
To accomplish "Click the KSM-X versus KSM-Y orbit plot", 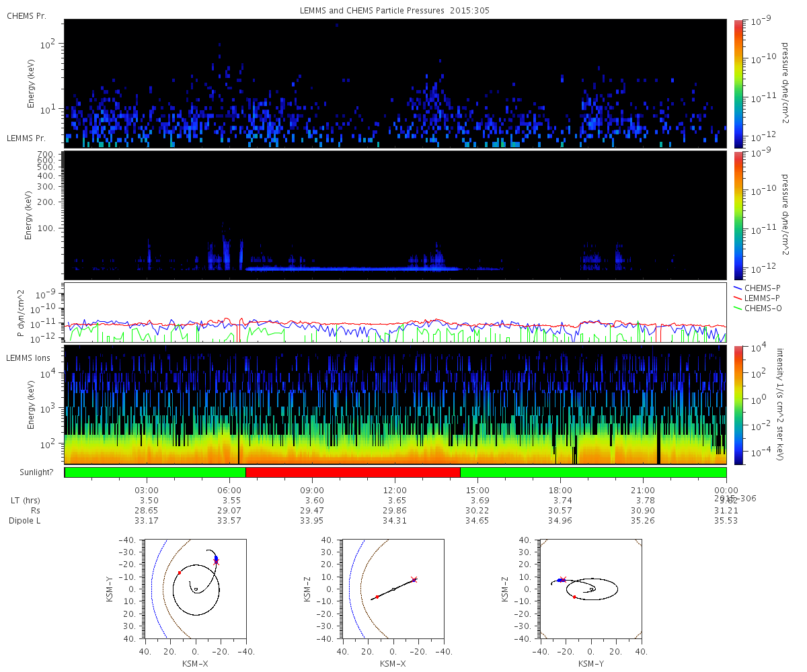I will (196, 589).
